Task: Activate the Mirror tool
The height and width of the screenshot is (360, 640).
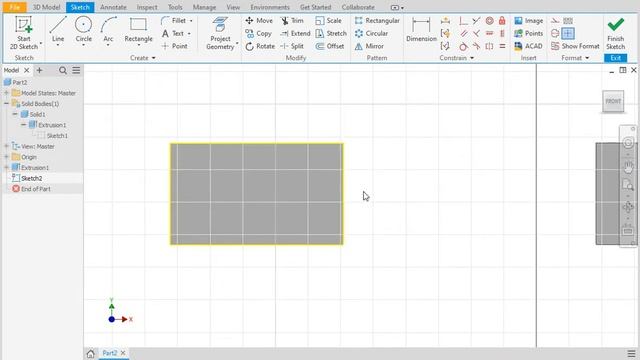Action: tap(369, 46)
